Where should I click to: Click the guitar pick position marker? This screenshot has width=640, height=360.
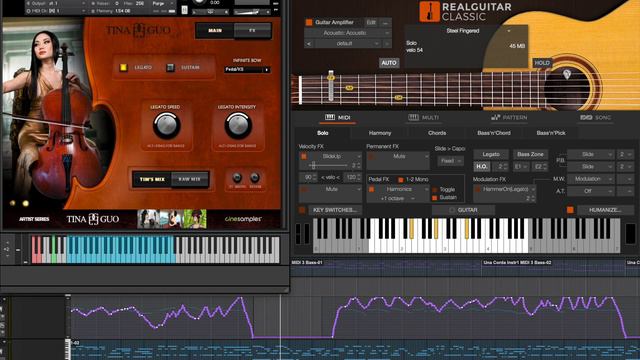567,74
